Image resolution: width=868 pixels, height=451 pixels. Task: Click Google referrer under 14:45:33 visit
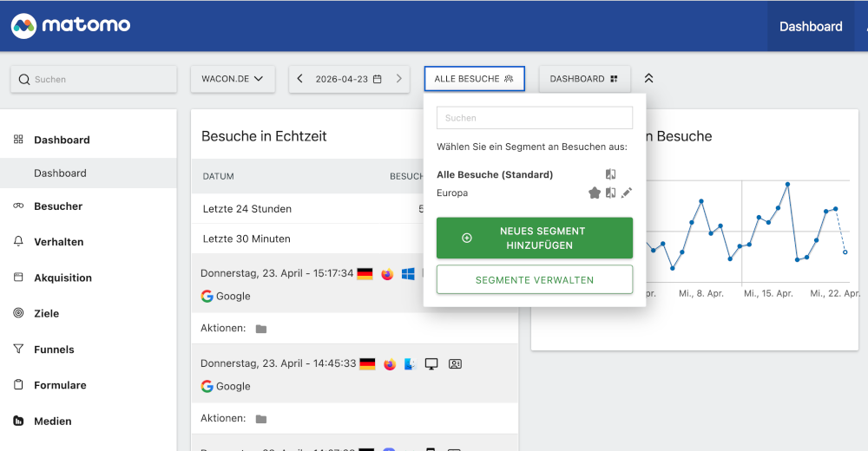[226, 386]
